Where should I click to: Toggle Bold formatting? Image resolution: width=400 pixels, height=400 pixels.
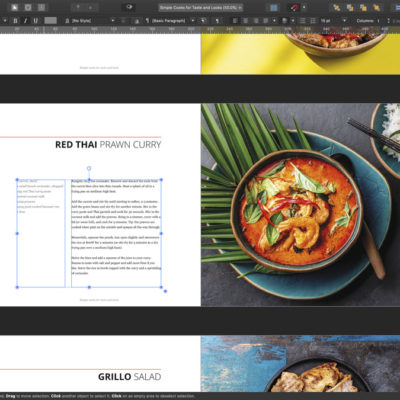[x=15, y=21]
